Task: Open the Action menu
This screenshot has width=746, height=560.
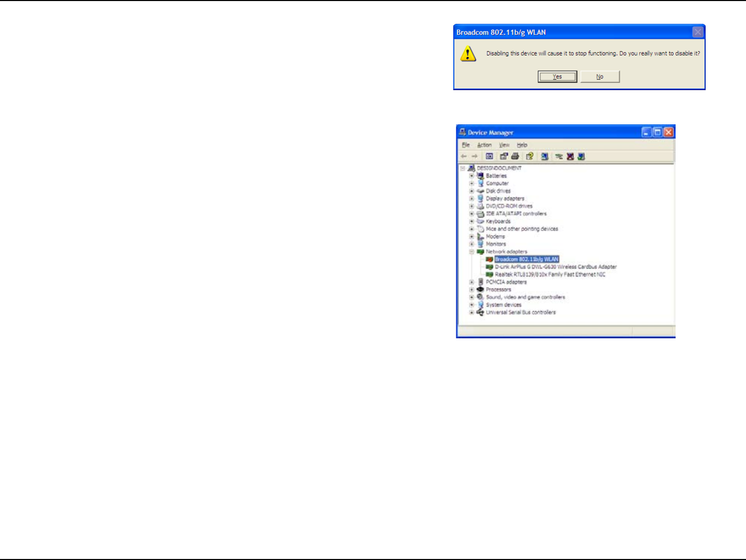Action: click(484, 145)
